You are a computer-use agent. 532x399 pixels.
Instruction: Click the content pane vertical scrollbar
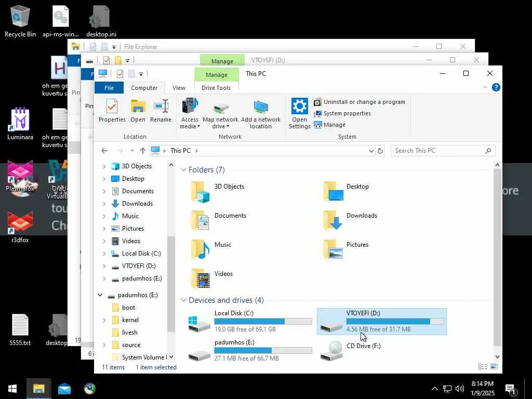(x=497, y=258)
